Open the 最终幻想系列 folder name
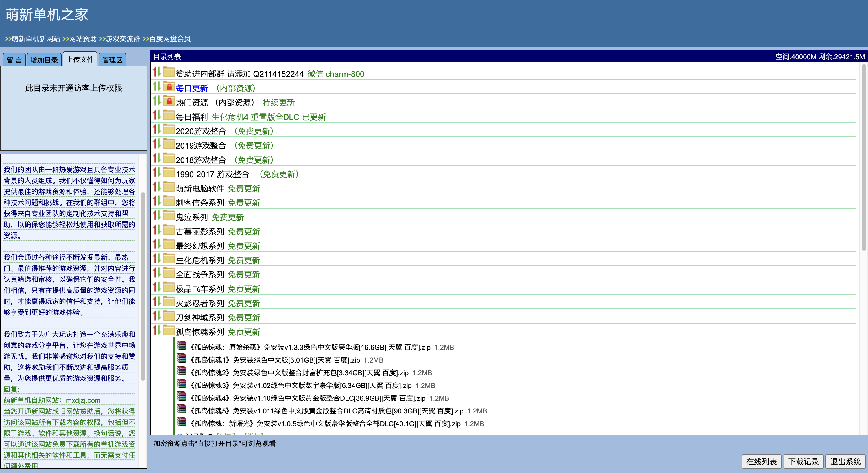 click(x=200, y=246)
